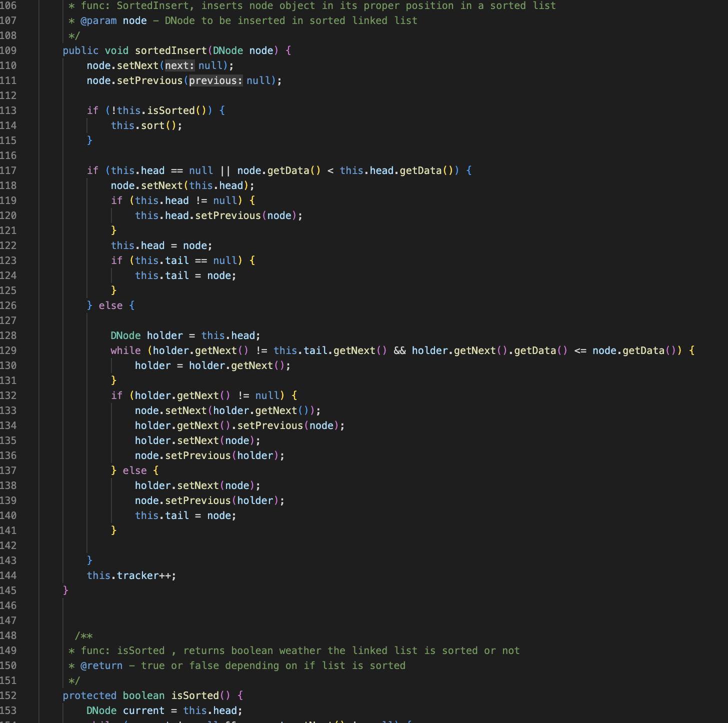Screen dimensions: 728x723
Task: Click the 'while' keyword on line 129
Action: 125,350
